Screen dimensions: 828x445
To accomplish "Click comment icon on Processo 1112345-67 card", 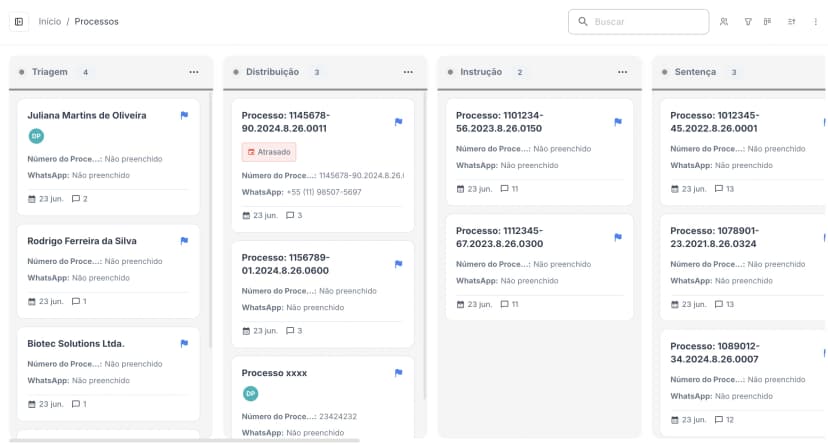I will (x=504, y=304).
